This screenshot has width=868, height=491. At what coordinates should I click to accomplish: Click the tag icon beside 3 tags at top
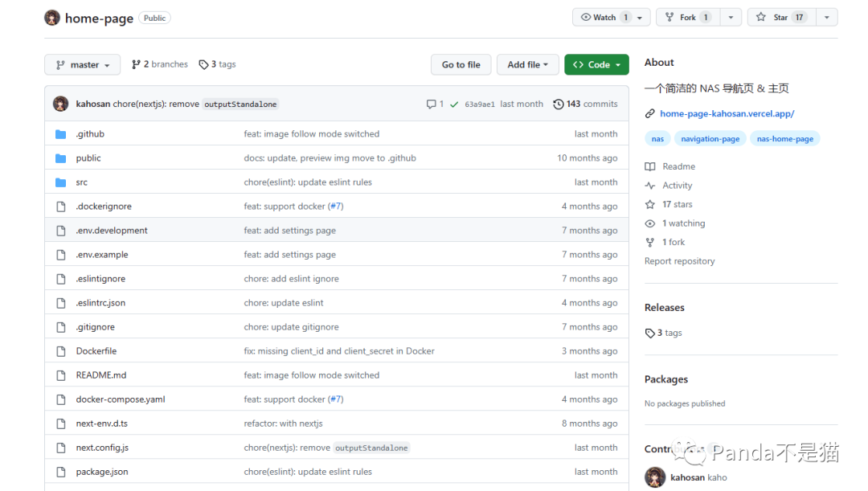[203, 65]
